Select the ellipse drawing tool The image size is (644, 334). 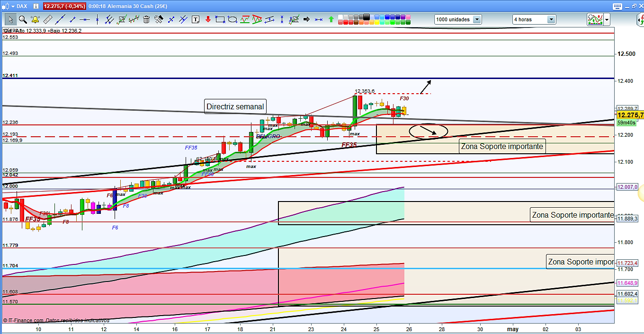233,19
